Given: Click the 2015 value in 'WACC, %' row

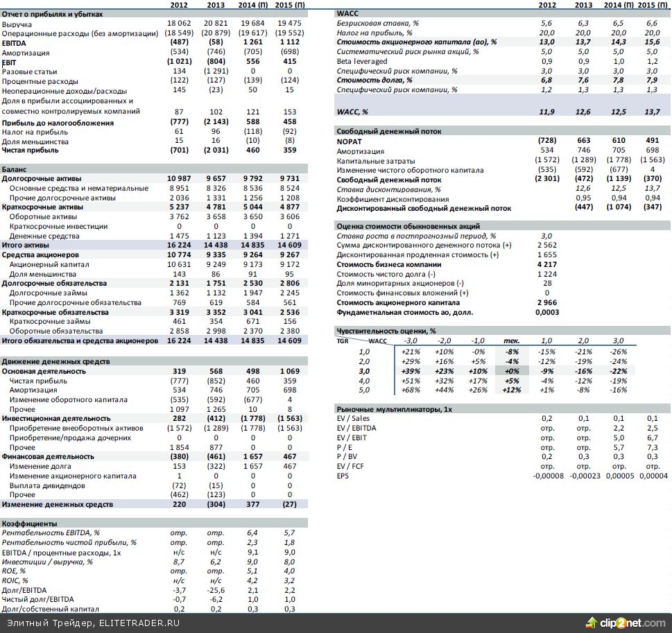Looking at the screenshot, I should [x=653, y=112].
